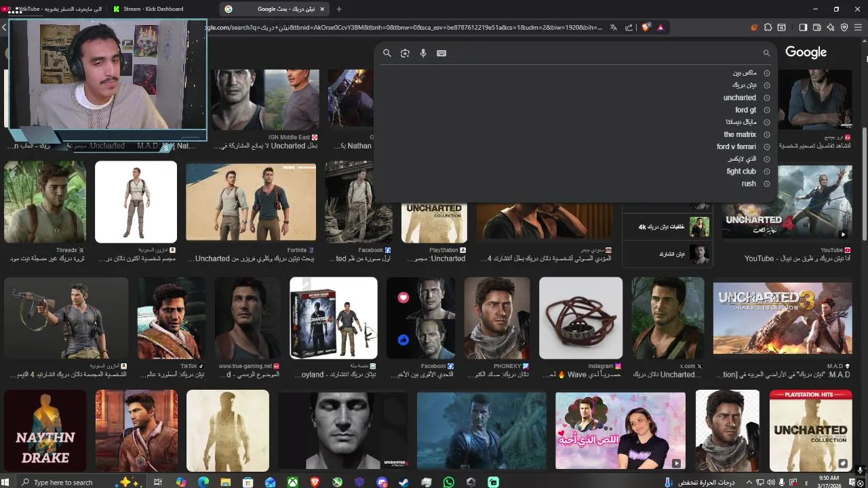Viewport: 868px width, 488px height.
Task: Click the Google search text field
Action: coord(604,53)
